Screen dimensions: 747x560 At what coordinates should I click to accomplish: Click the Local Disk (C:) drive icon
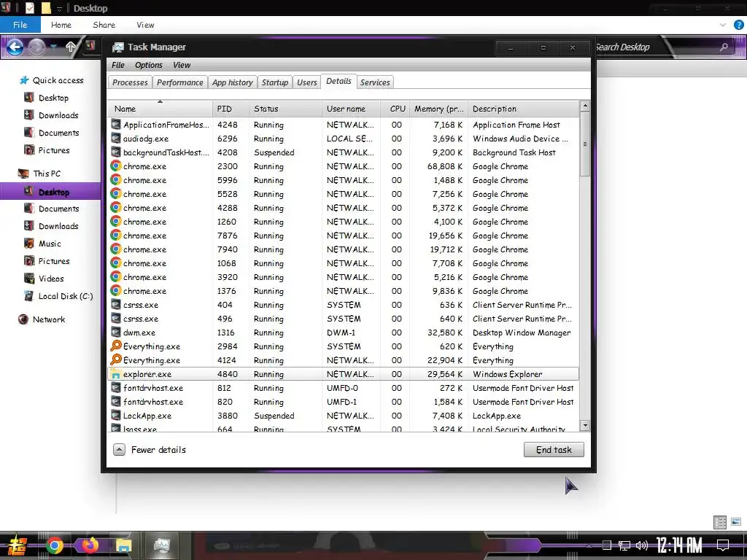[x=29, y=296]
